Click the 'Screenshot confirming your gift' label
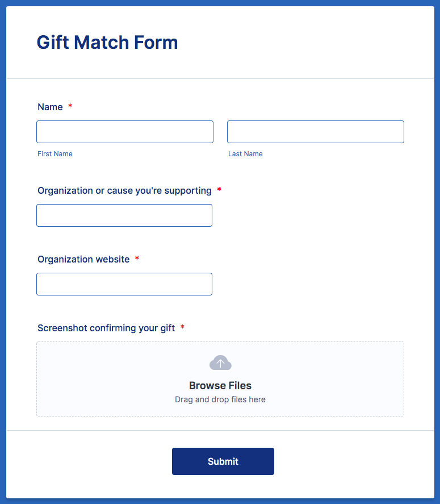 click(106, 328)
